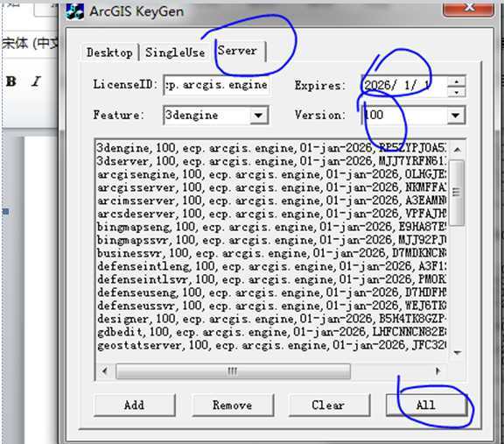The height and width of the screenshot is (444, 504).
Task: Open the Version dropdown showing 100
Action: point(455,116)
